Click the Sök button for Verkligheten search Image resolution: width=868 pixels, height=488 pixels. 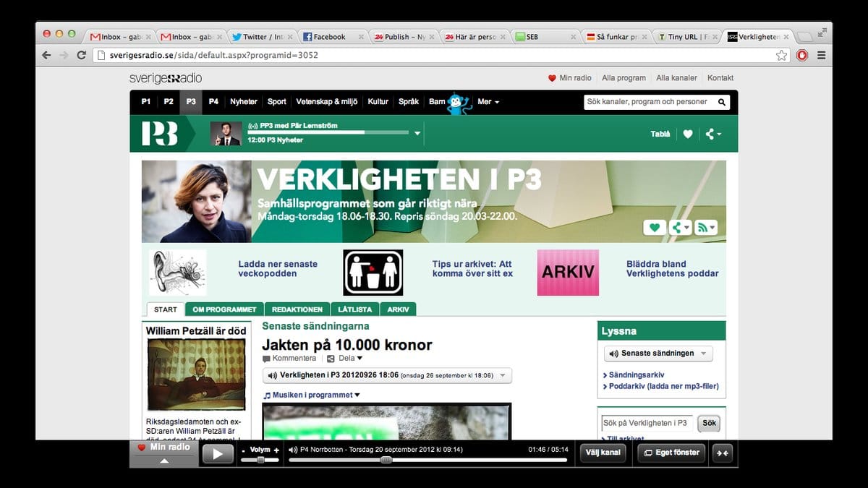[x=709, y=423]
